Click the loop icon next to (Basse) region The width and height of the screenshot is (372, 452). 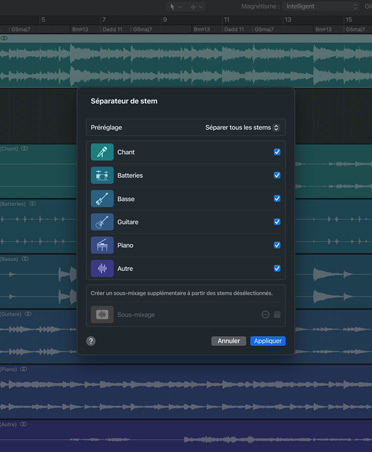[x=25, y=259]
